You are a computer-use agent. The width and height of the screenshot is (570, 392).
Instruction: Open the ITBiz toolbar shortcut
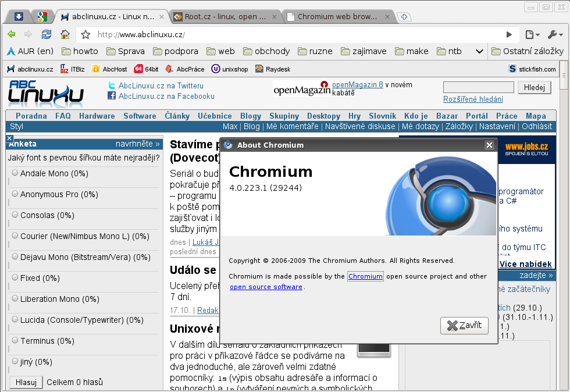[72, 69]
